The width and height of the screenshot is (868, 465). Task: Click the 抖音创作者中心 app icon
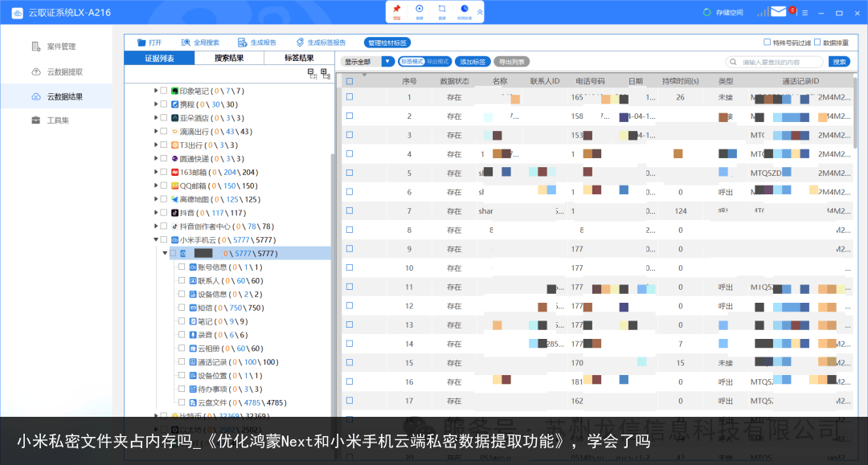pyautogui.click(x=175, y=226)
